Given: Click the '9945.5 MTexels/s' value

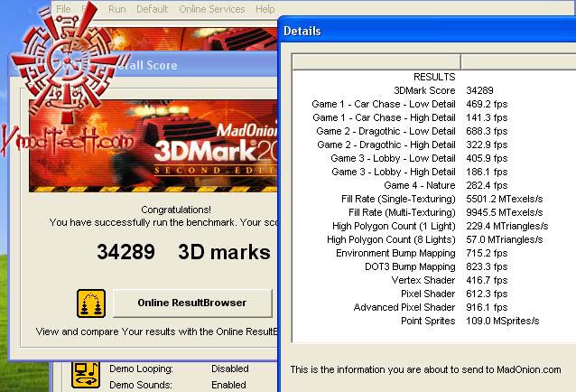Looking at the screenshot, I should 505,213.
